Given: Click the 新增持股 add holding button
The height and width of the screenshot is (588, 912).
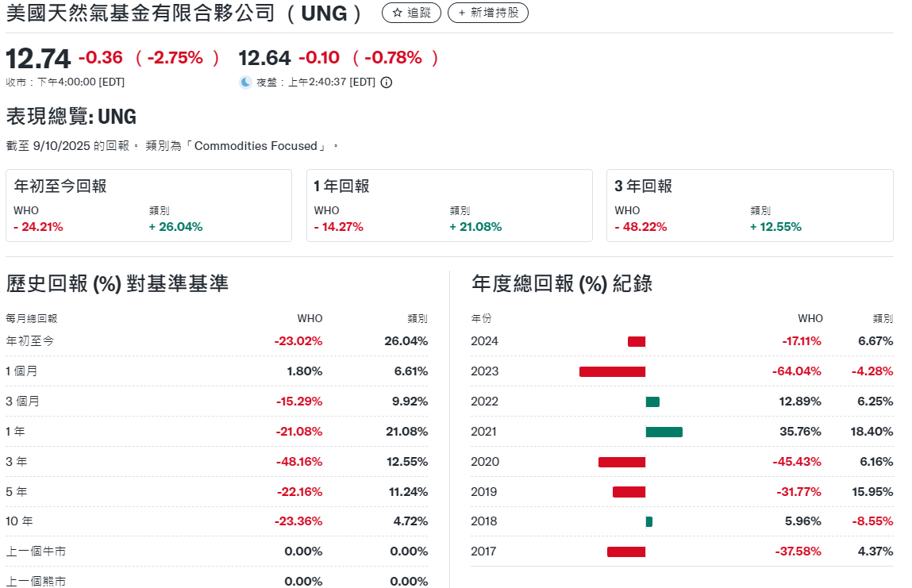Looking at the screenshot, I should (487, 13).
